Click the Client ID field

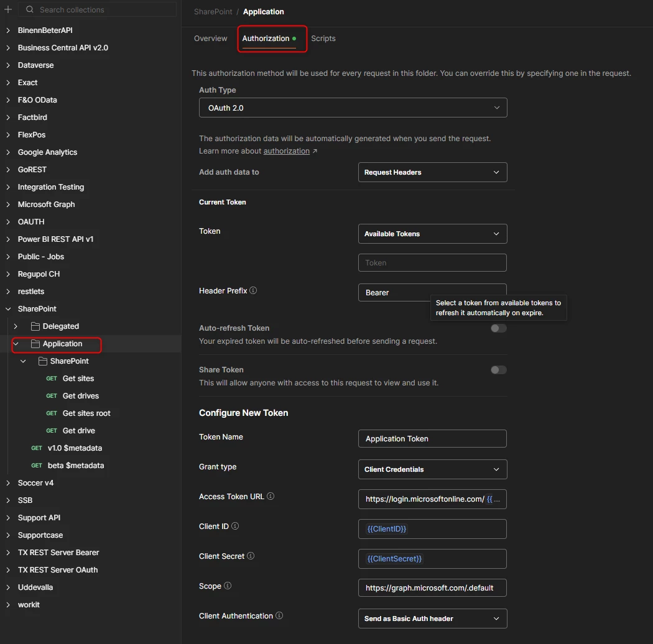tap(432, 528)
